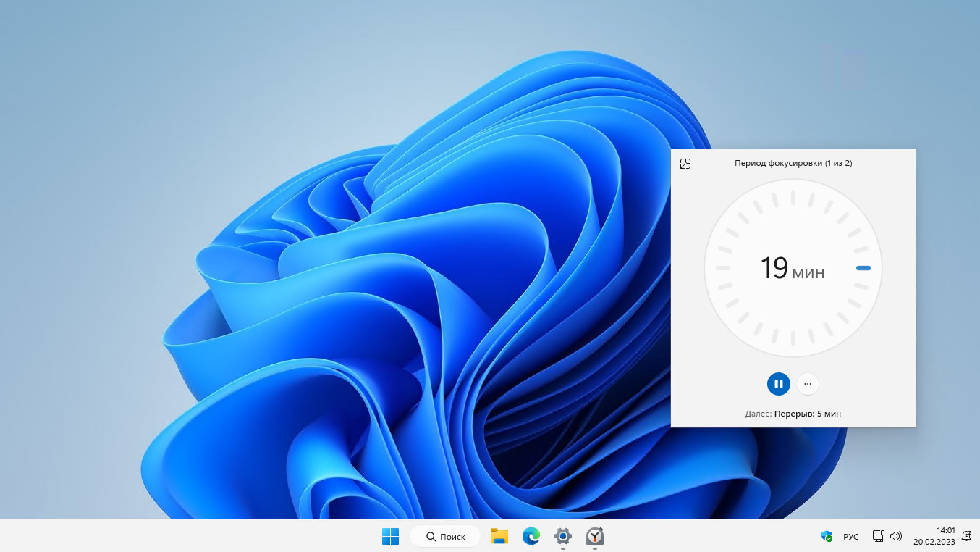Open Microsoft Edge from the taskbar

(531, 536)
